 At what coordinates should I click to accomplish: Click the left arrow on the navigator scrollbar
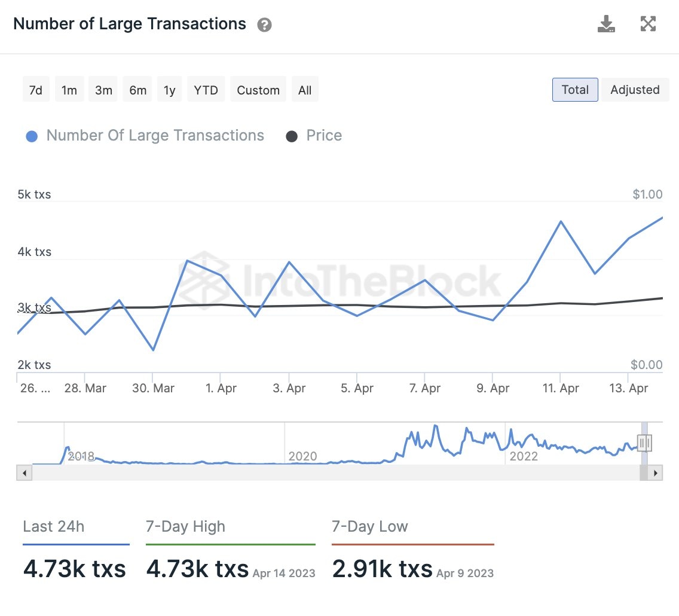tap(24, 473)
